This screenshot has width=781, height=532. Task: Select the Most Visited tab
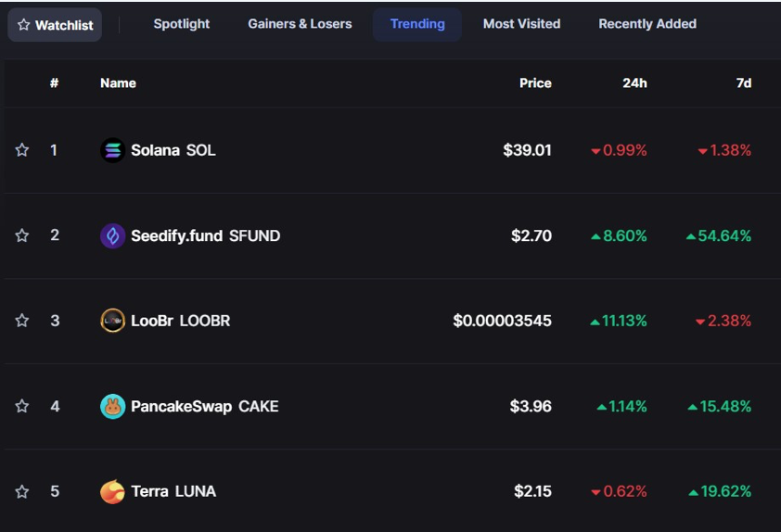[x=521, y=24]
